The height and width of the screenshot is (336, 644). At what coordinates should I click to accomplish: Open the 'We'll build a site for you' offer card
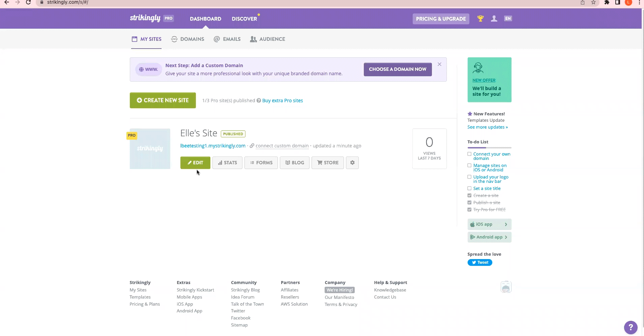[490, 80]
